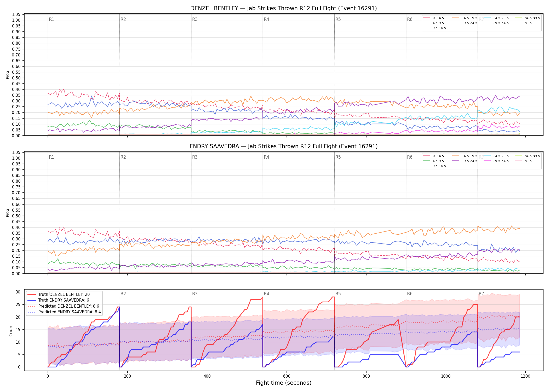Click the R6 round marker in Endry Saavedra chart
This screenshot has height=392, width=549.
410,157
